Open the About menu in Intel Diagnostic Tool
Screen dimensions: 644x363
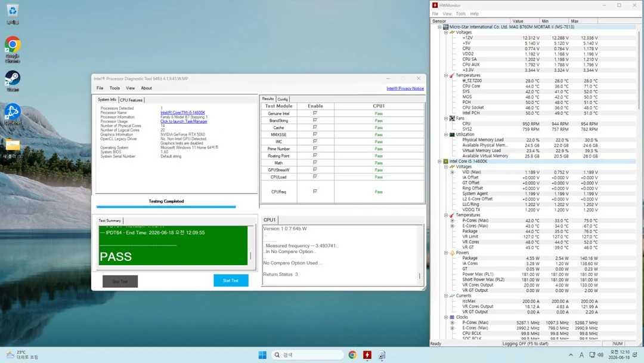pyautogui.click(x=146, y=88)
